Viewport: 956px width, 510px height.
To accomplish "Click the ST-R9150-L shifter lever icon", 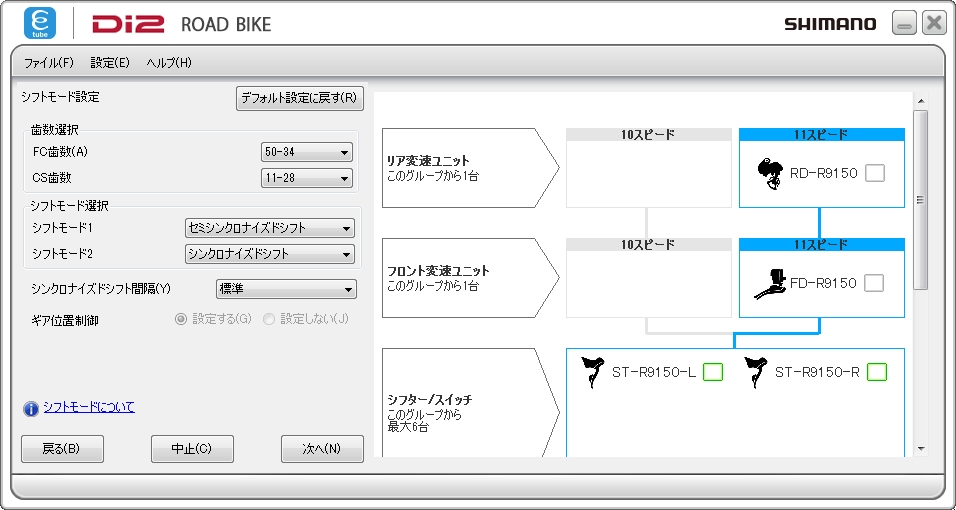I will click(x=593, y=372).
